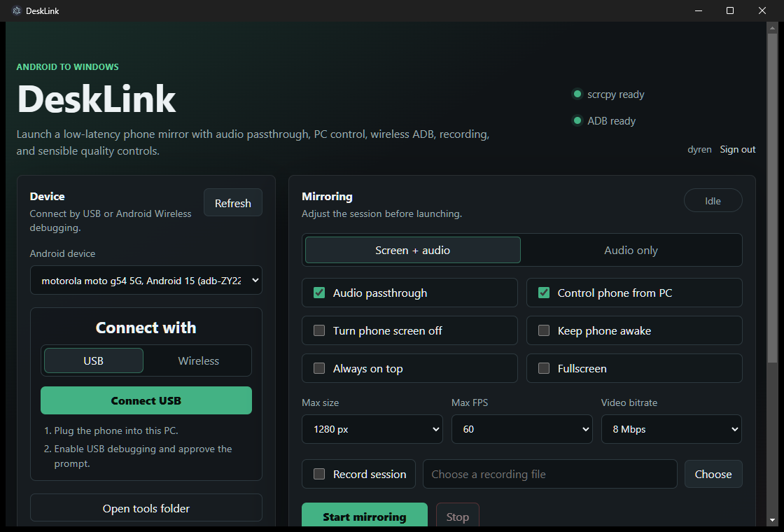Select the Screen + audio mode tab
The width and height of the screenshot is (784, 532).
(x=412, y=250)
